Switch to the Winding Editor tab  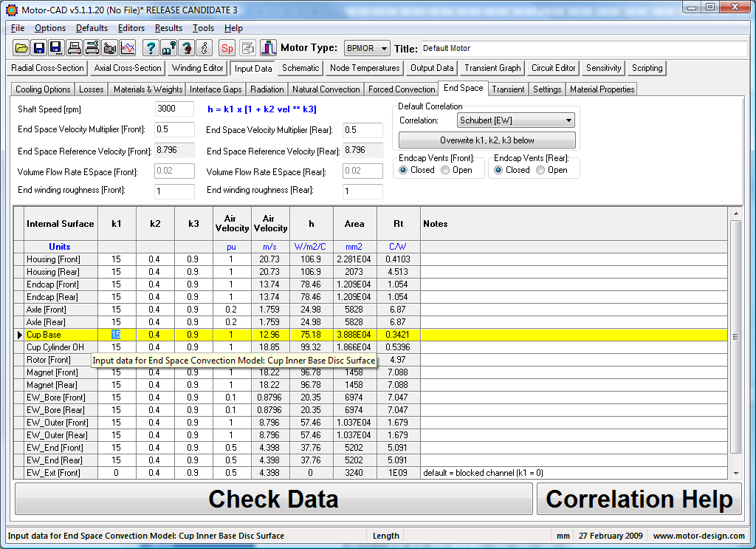[198, 68]
